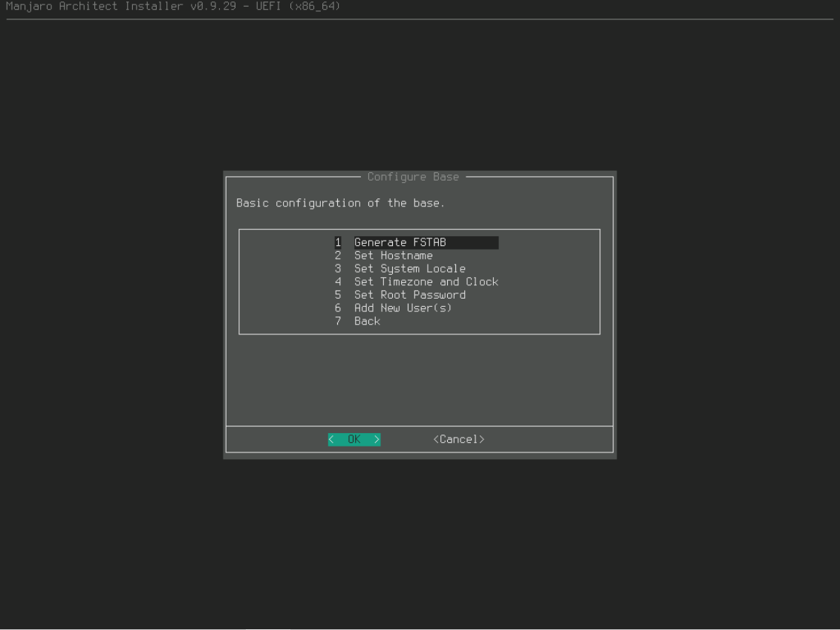Screen dimensions: 840x630
Task: Click the left angle bracket of OK
Action: tap(331, 439)
